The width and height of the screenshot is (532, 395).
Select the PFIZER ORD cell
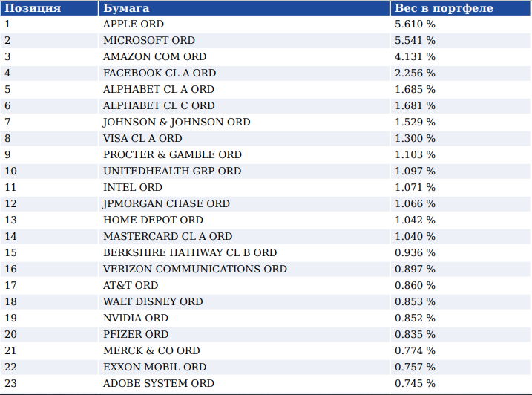point(244,334)
